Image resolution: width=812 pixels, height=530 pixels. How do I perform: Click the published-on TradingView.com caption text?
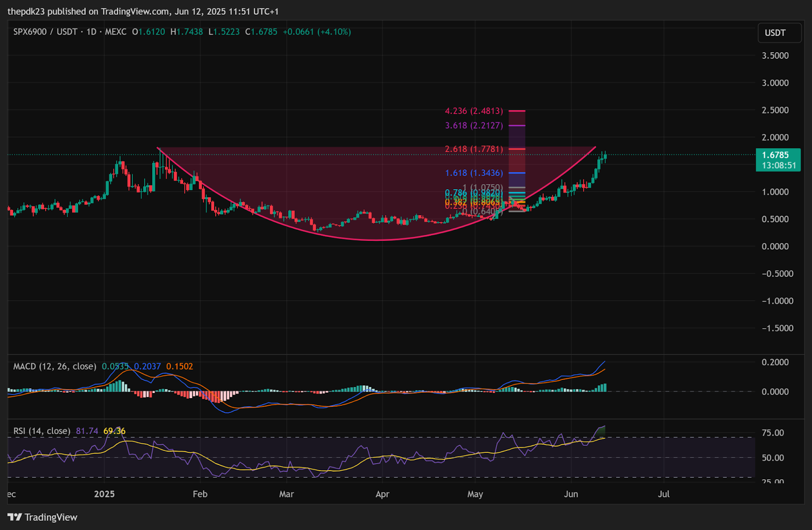(x=143, y=11)
